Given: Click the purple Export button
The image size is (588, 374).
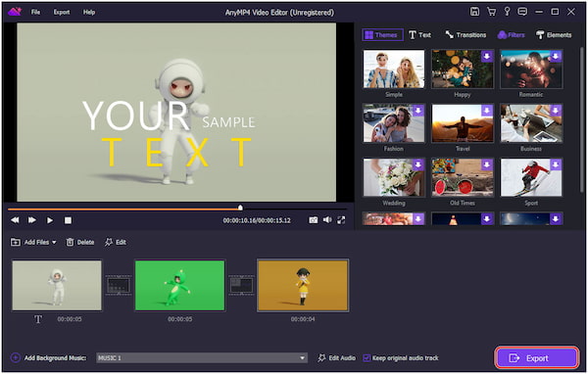Looking at the screenshot, I should tap(537, 358).
